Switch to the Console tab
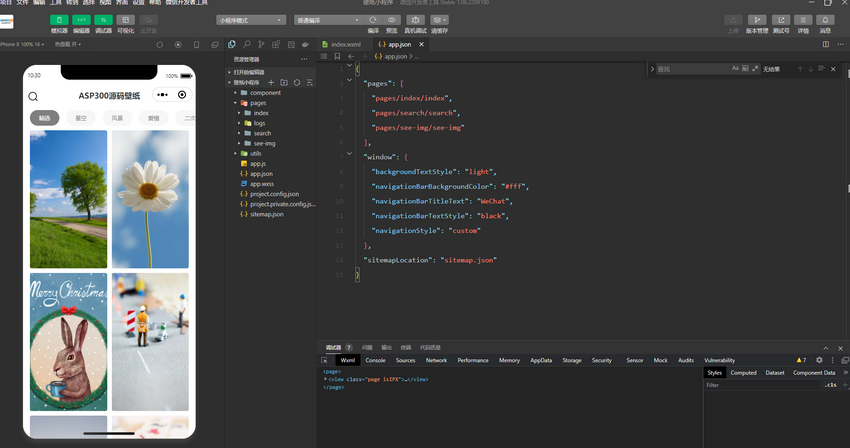Viewport: 850px width, 448px height. [x=375, y=360]
